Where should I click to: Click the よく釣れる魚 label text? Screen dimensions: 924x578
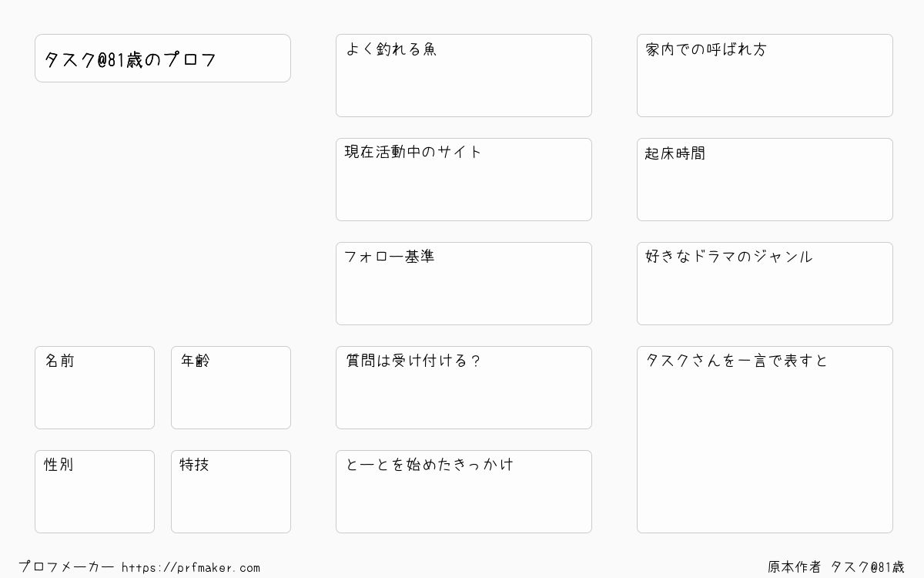pos(391,49)
